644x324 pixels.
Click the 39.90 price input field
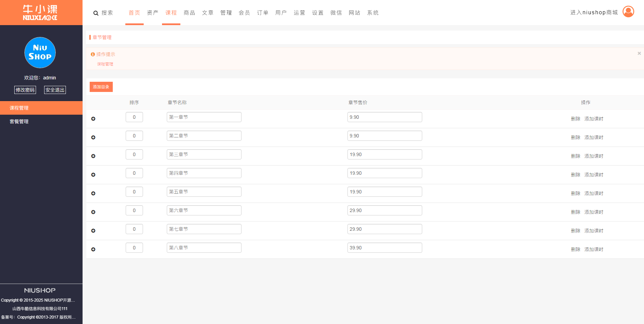click(x=384, y=248)
